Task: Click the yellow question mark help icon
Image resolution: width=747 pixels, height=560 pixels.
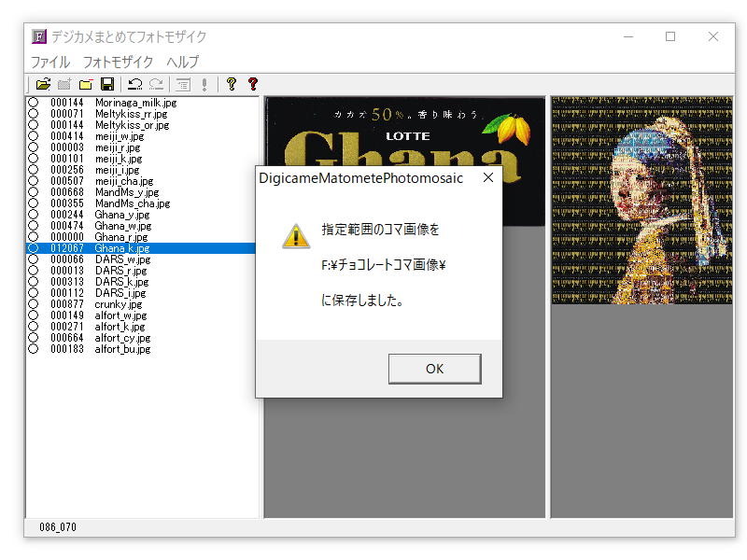Action: point(232,84)
